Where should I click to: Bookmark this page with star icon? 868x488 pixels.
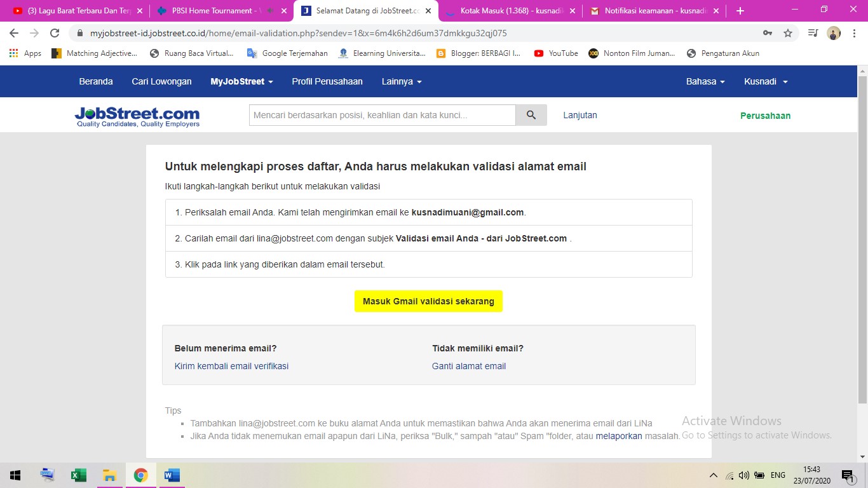click(x=788, y=33)
